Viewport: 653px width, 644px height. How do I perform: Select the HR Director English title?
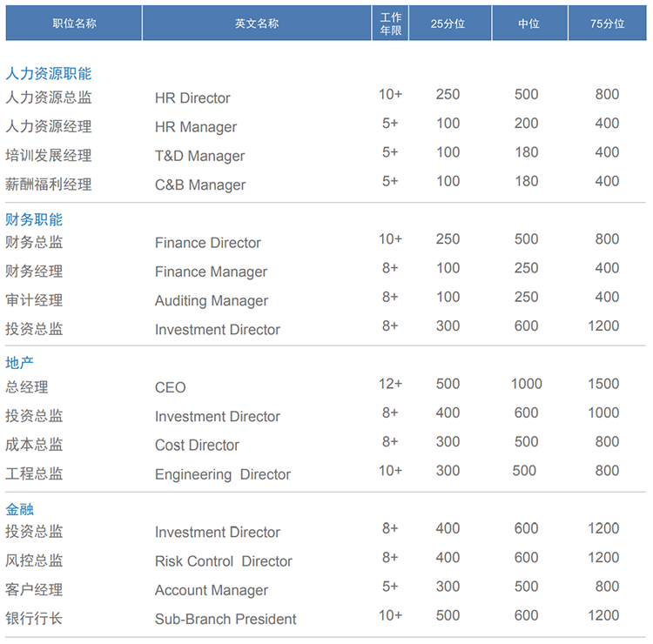(x=192, y=98)
